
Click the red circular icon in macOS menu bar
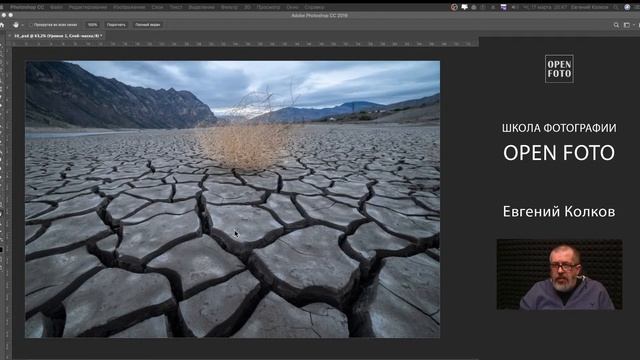[454, 7]
